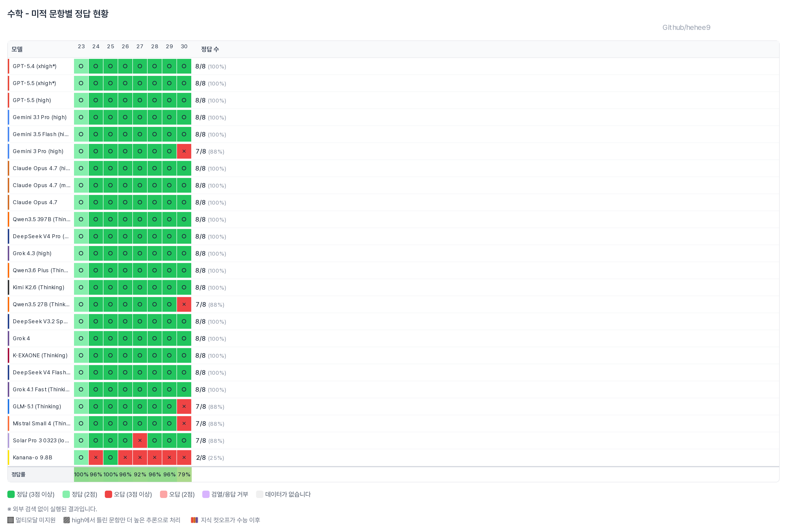Screen dimensions: 787x532
Task: Select the question 23 column header
Action: tap(81, 46)
